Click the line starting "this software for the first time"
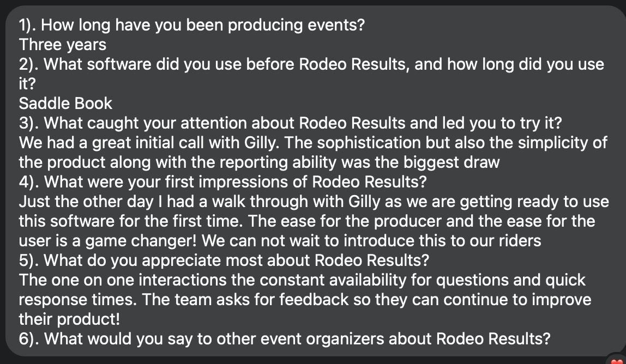The width and height of the screenshot is (626, 364). coord(307,221)
